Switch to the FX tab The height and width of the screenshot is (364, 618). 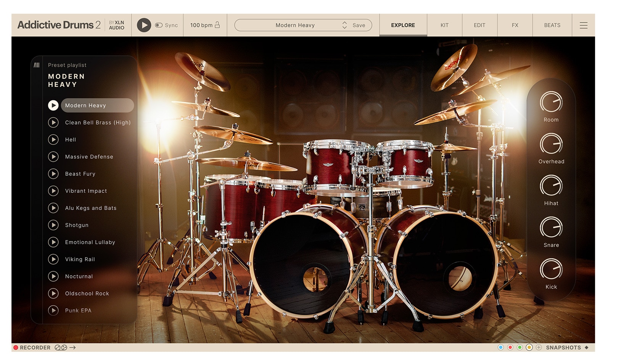(515, 25)
